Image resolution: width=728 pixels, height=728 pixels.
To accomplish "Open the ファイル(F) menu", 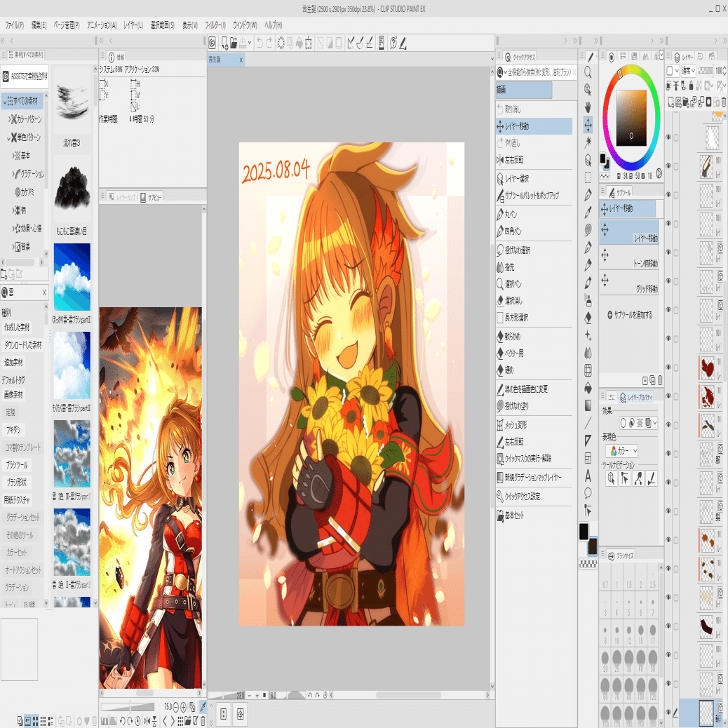I will click(15, 25).
